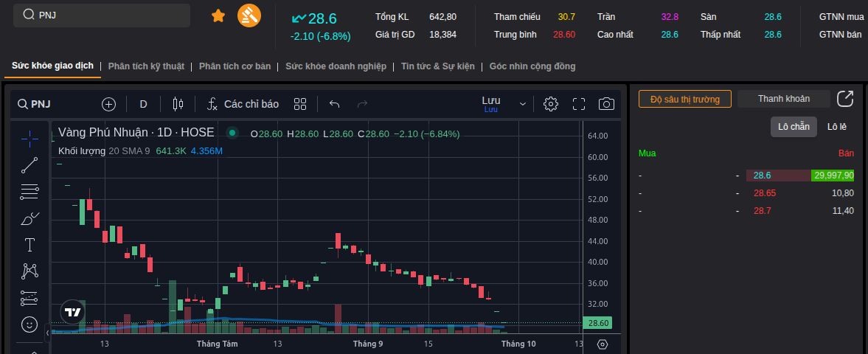This screenshot has width=868, height=354.
Task: Undo last chart action
Action: (334, 104)
